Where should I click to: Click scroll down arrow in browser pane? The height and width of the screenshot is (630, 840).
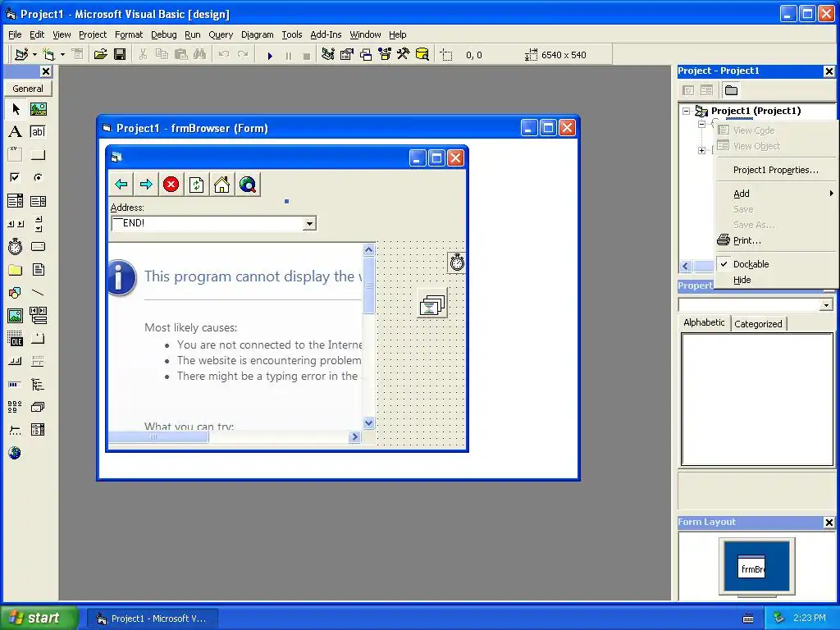point(368,422)
